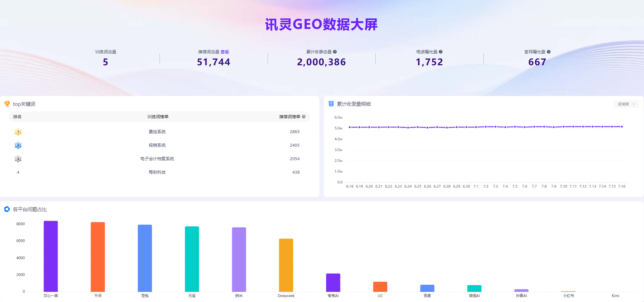Click the 累计收录总量 value 2,000,386

(x=321, y=62)
